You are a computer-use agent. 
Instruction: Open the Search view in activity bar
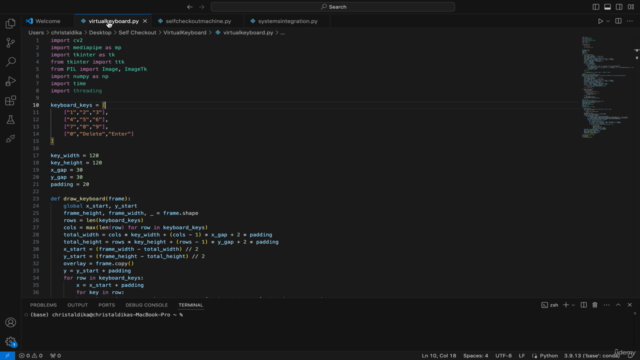click(x=11, y=62)
